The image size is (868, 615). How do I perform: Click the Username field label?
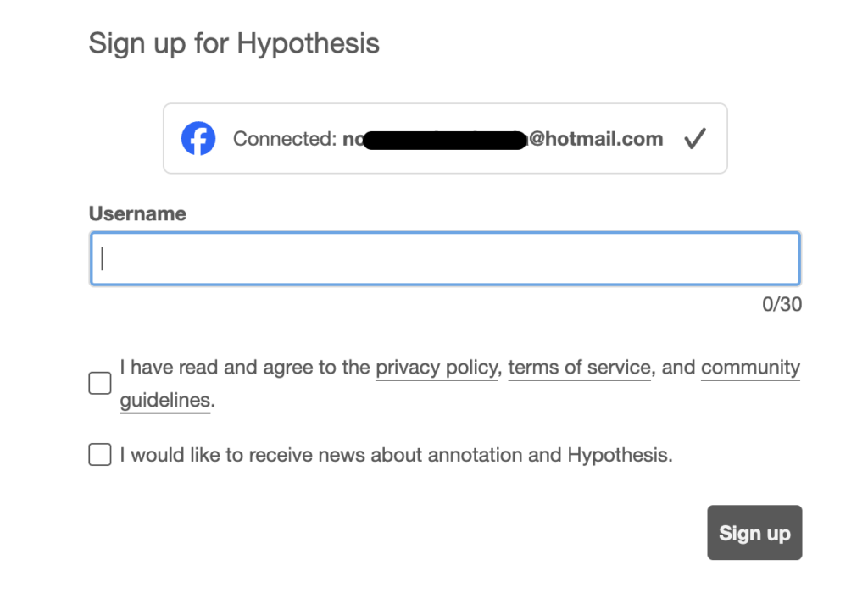[x=136, y=213]
